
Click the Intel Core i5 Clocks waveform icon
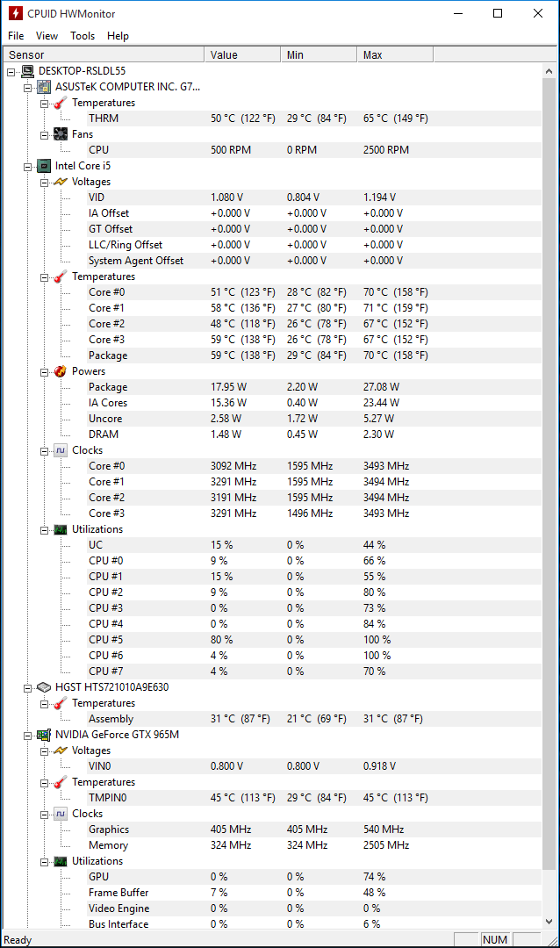click(61, 450)
